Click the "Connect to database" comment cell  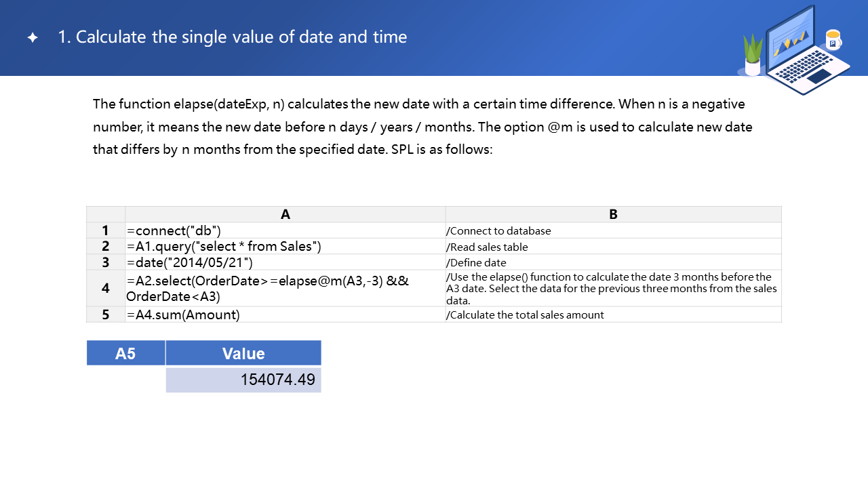613,231
